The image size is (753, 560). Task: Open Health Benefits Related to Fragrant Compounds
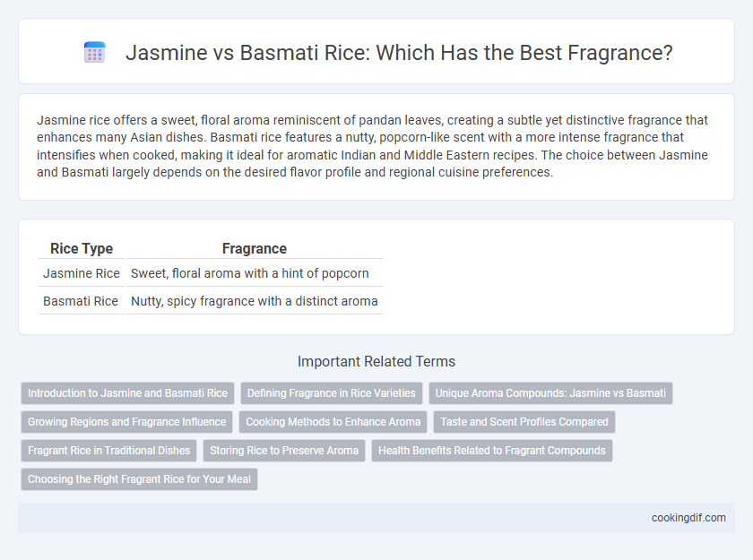click(x=492, y=451)
